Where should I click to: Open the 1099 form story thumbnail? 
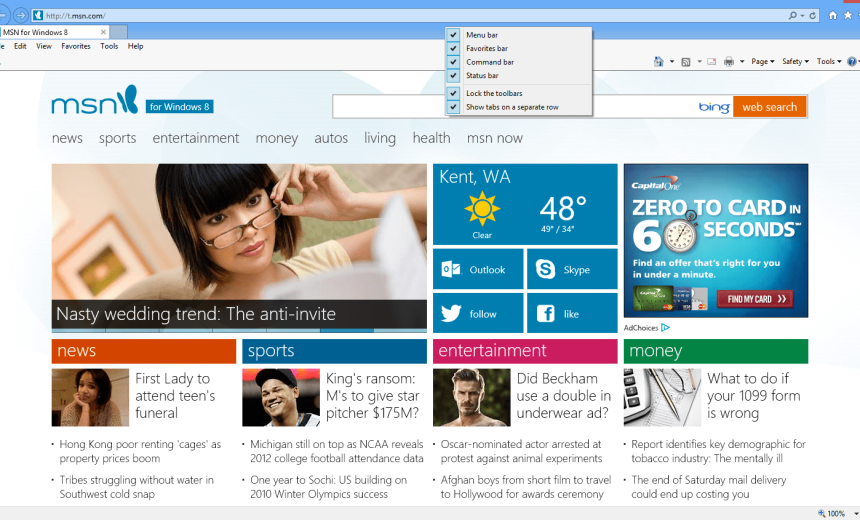[x=662, y=397]
